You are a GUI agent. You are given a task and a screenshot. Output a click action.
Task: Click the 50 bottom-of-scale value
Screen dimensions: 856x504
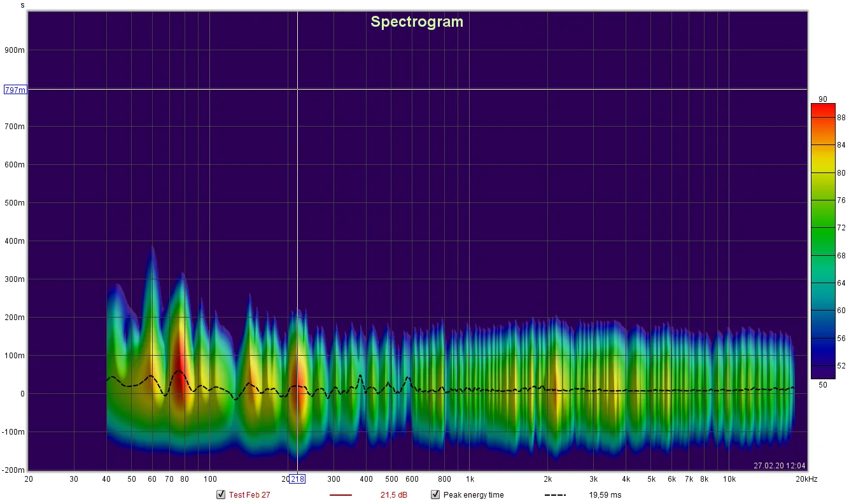coord(823,384)
